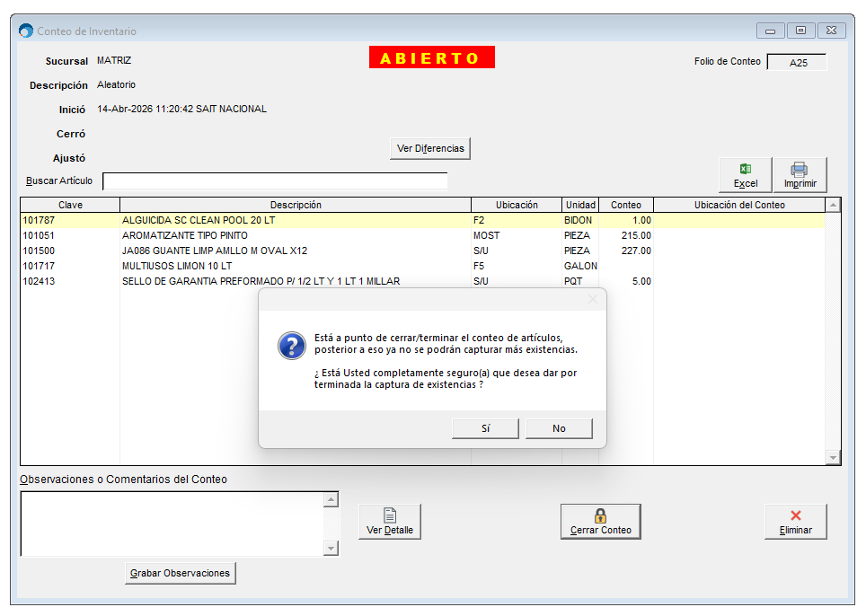Click the item table scroll down arrow
The image size is (866, 616).
tap(834, 458)
